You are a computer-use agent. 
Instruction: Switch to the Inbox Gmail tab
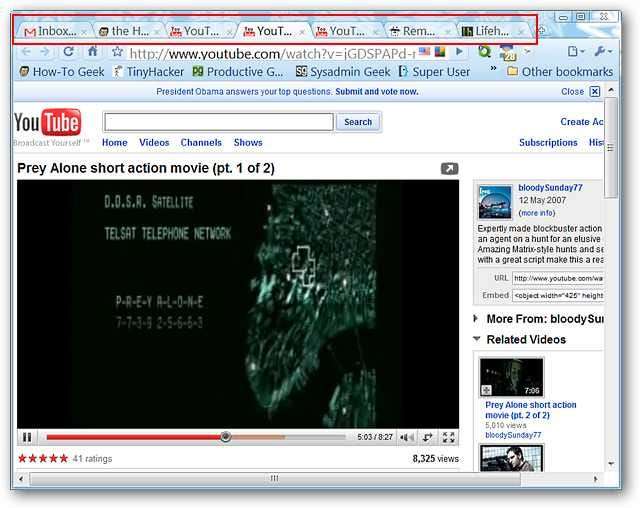pos(50,31)
